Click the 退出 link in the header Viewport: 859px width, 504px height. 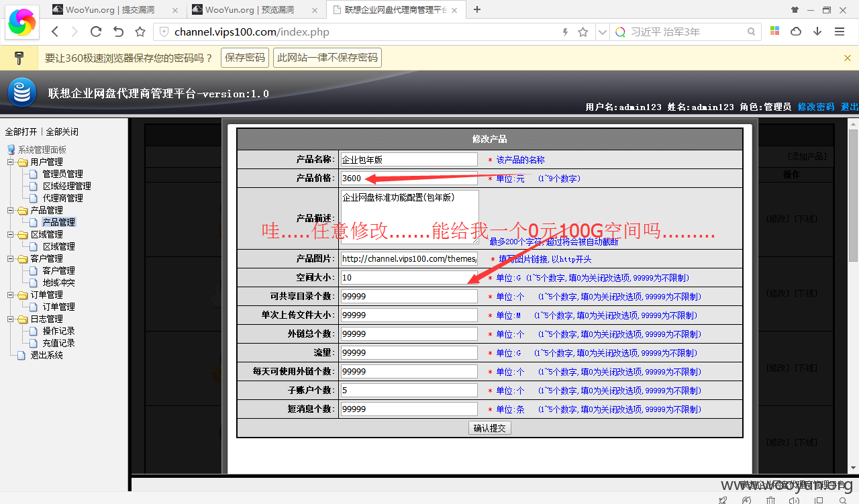pyautogui.click(x=850, y=107)
